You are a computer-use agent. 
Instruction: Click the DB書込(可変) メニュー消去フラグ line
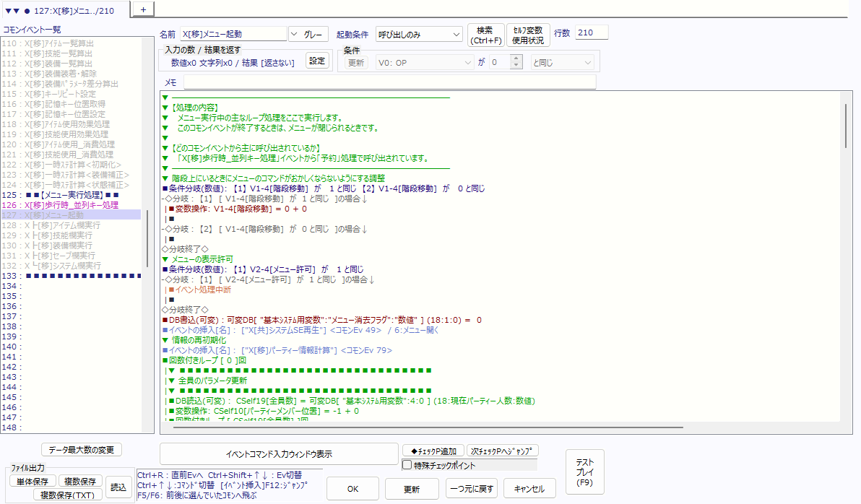click(x=321, y=320)
